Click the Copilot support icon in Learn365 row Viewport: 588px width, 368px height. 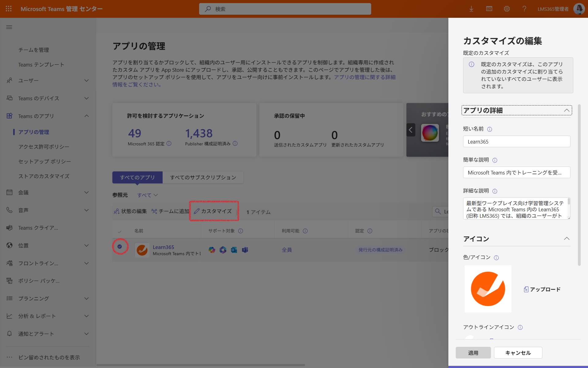pyautogui.click(x=212, y=250)
